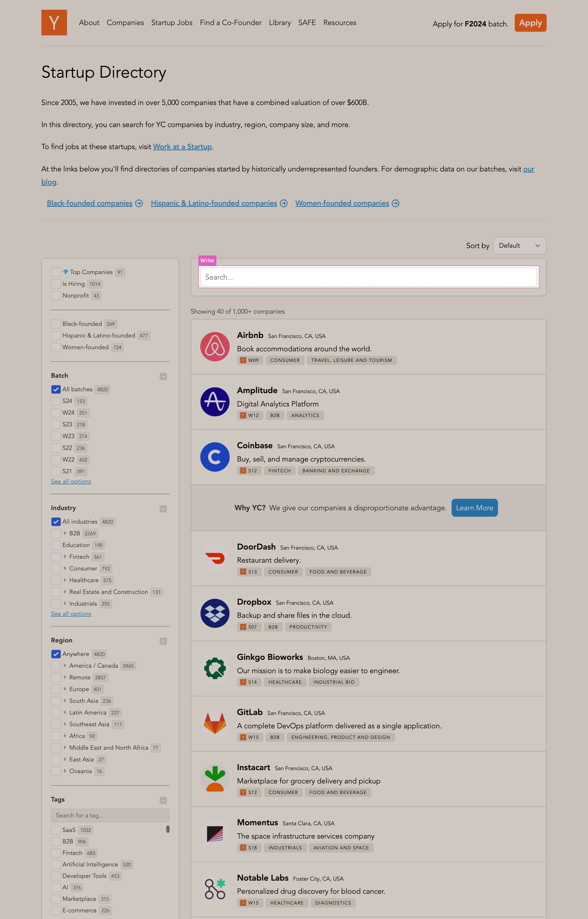Expand the B2B industry subcategories
The height and width of the screenshot is (919, 588).
click(x=65, y=533)
